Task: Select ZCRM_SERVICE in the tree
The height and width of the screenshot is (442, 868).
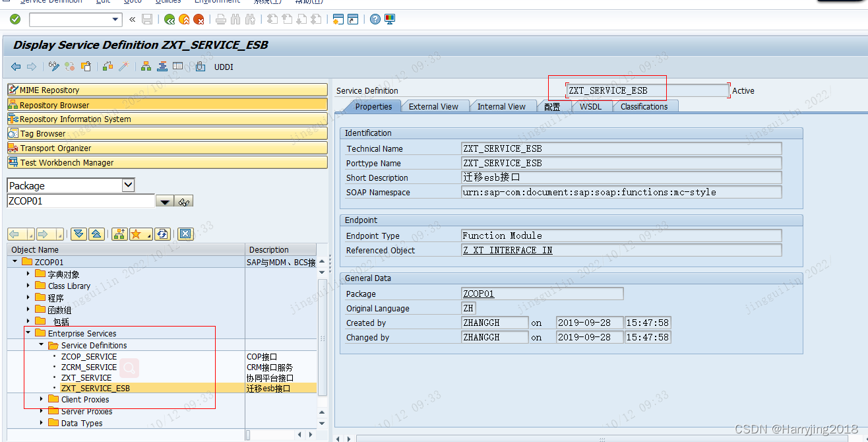Action: (89, 367)
